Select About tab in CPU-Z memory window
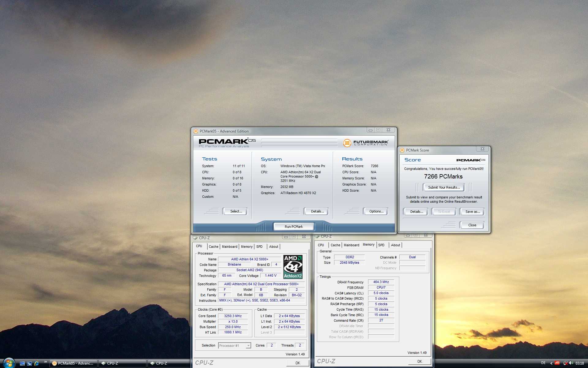 (x=395, y=245)
